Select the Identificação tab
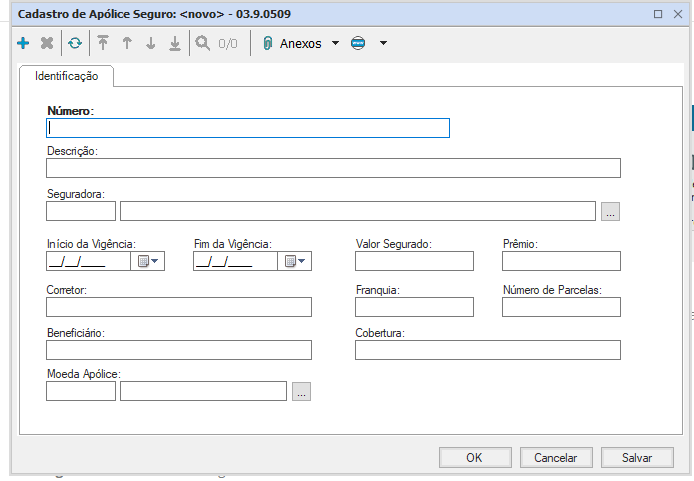 coord(66,76)
